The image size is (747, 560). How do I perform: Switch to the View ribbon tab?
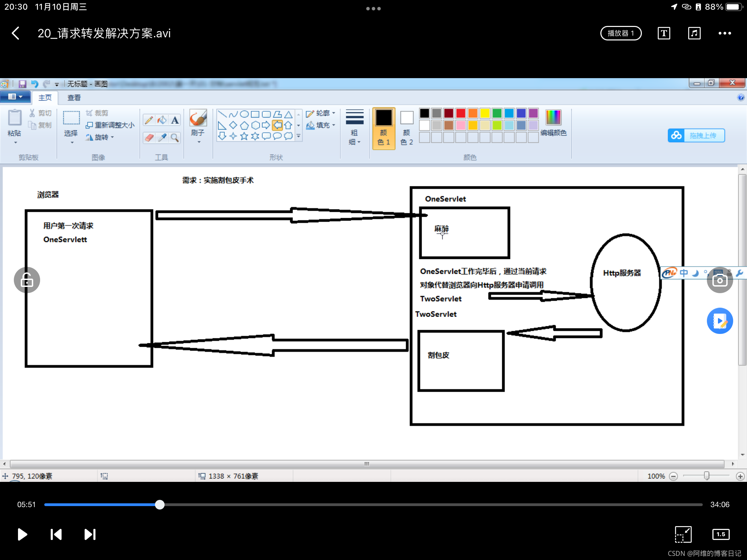tap(74, 98)
